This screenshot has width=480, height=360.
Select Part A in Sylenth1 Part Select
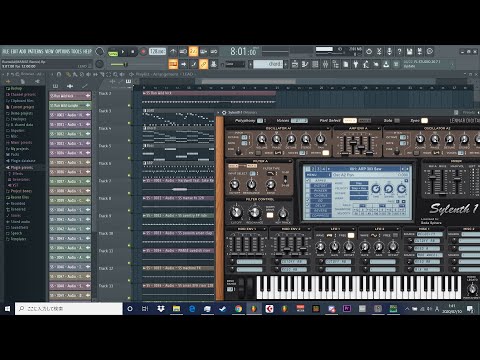[x=350, y=120]
